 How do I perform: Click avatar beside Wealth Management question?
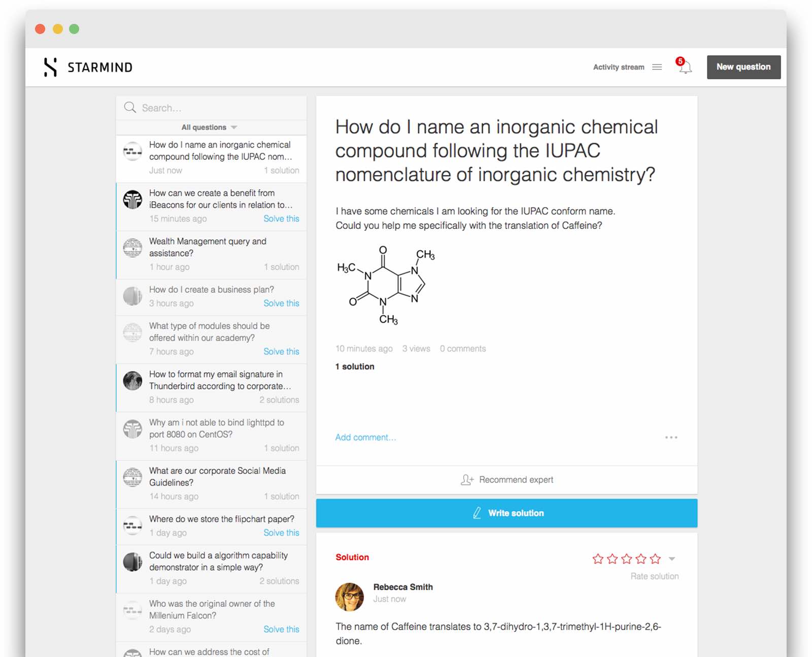tap(132, 248)
